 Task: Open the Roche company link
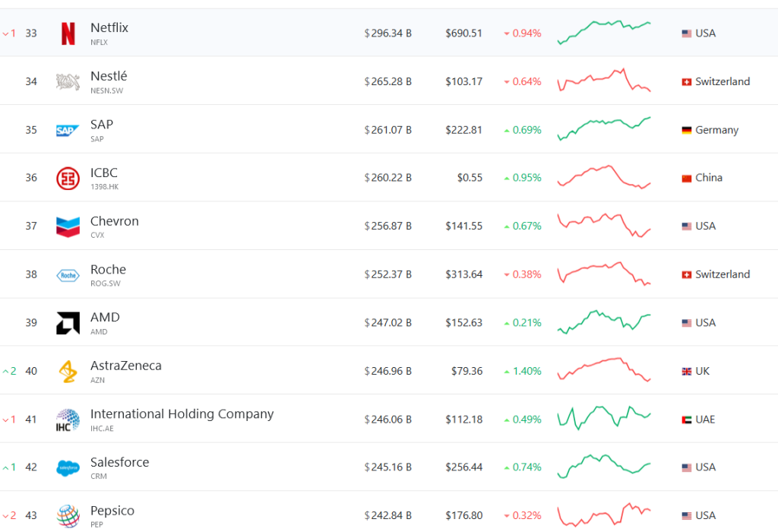click(108, 270)
